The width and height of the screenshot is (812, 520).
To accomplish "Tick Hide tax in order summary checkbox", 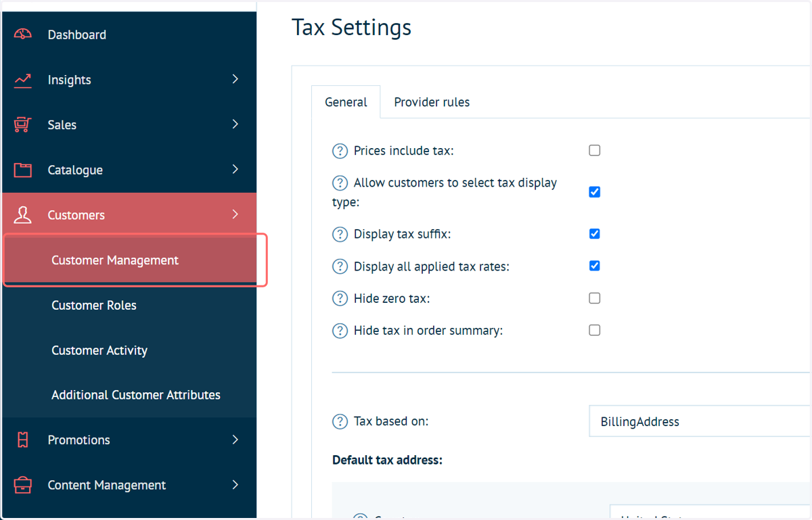I will [x=595, y=330].
